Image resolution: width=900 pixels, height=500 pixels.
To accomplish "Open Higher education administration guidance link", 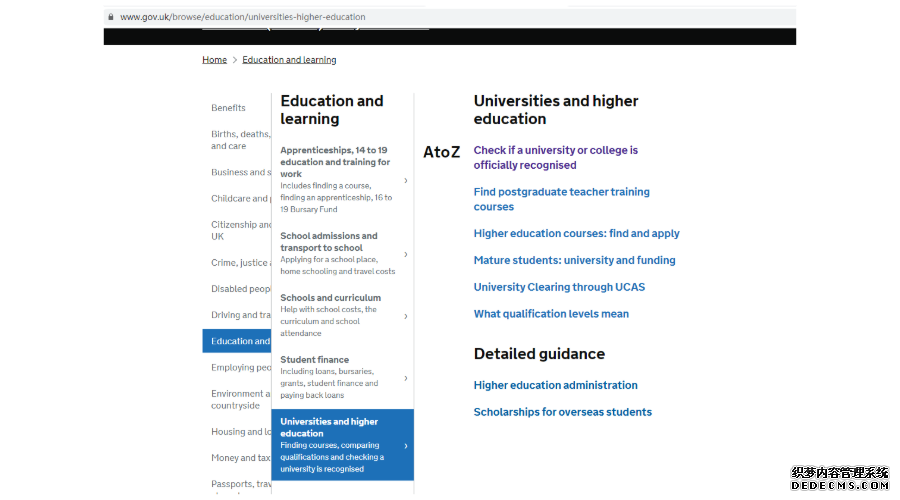I will tap(556, 385).
